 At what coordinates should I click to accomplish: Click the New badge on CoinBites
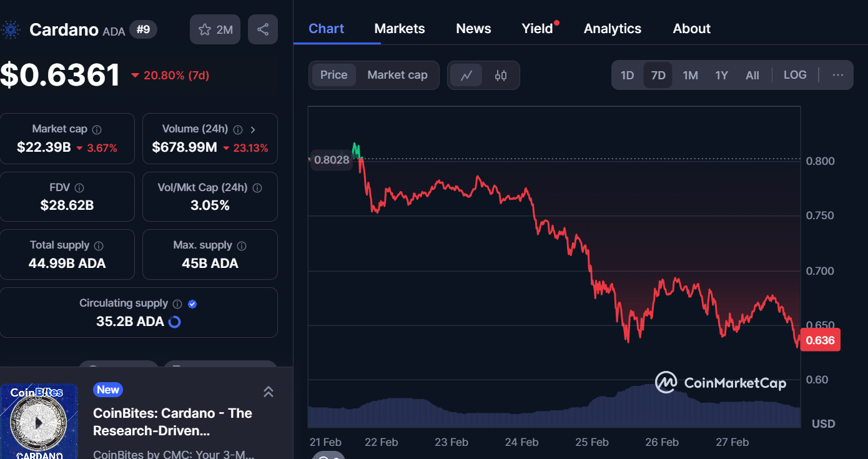pyautogui.click(x=108, y=390)
